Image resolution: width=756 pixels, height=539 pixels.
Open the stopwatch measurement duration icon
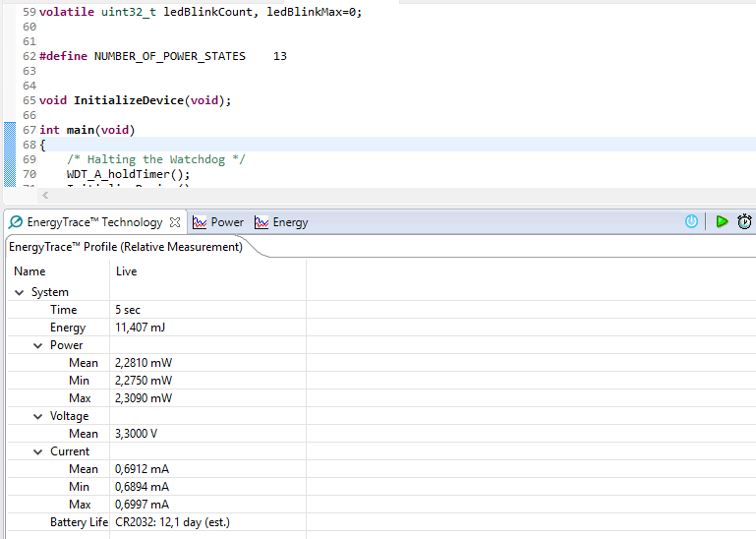(745, 221)
